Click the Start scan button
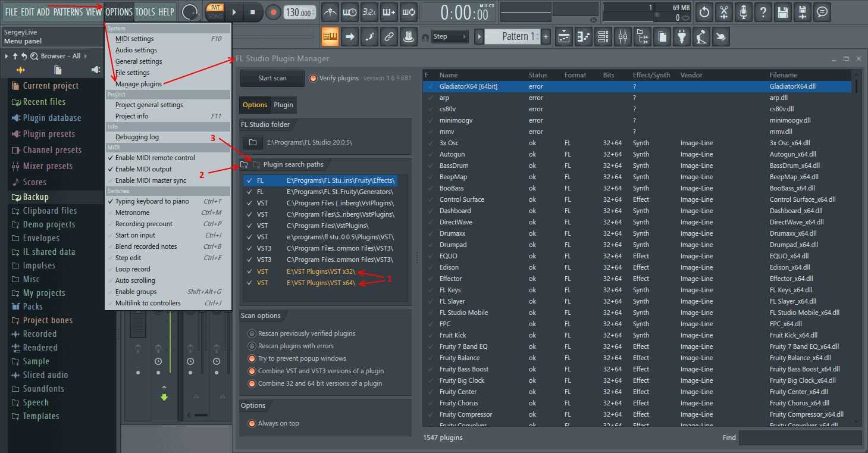 click(x=272, y=78)
